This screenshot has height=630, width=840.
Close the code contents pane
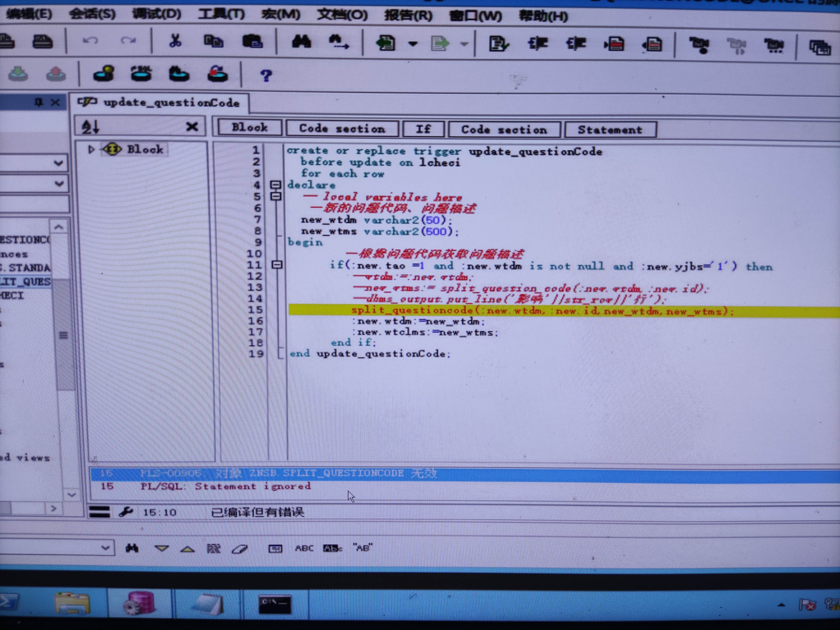(x=192, y=126)
